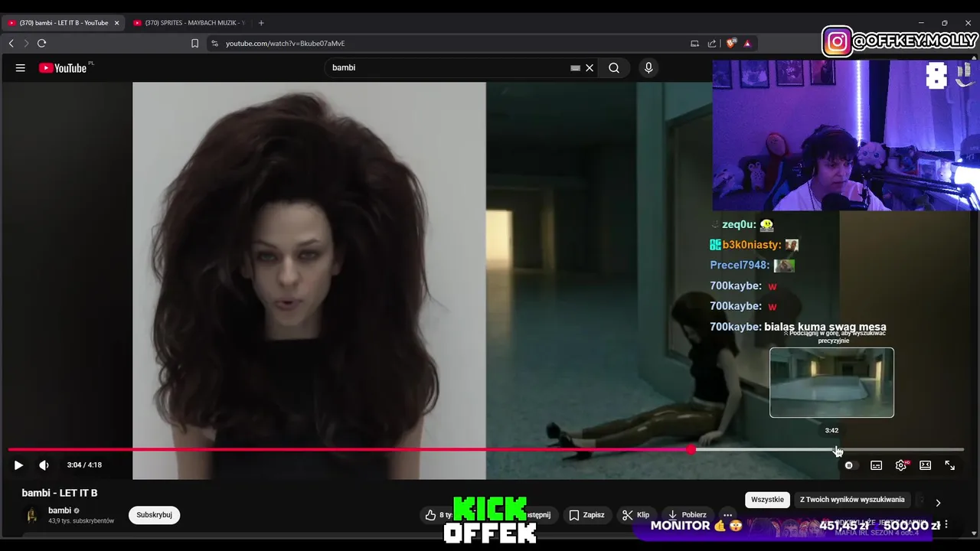Click the 3:04 / 4:18 time display
The width and height of the screenshot is (980, 551).
pos(84,465)
